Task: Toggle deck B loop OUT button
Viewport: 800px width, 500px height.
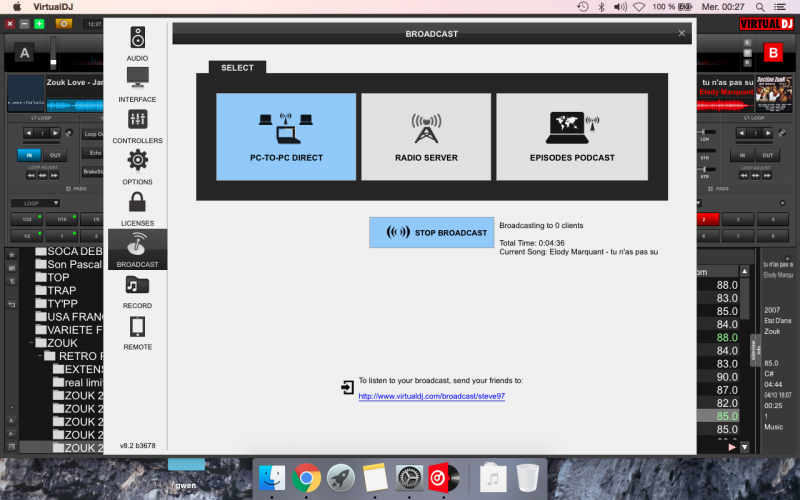Action: coord(768,155)
